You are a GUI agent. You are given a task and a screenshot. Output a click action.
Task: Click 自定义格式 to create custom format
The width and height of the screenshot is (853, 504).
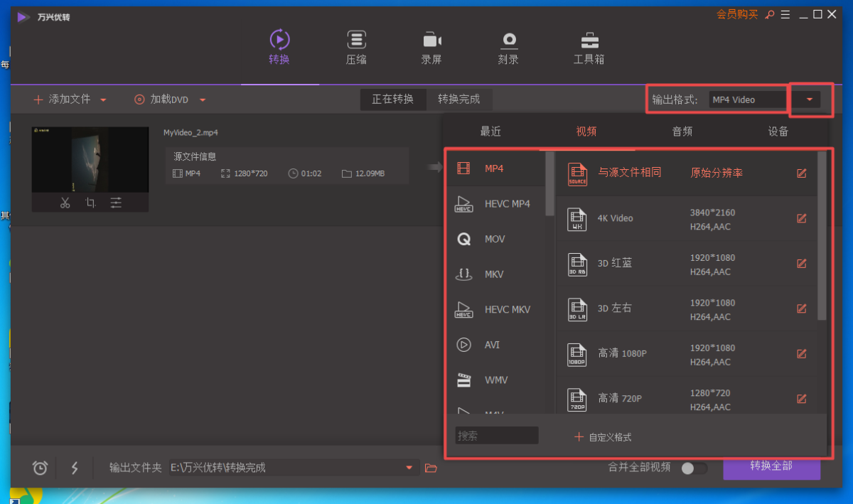603,437
